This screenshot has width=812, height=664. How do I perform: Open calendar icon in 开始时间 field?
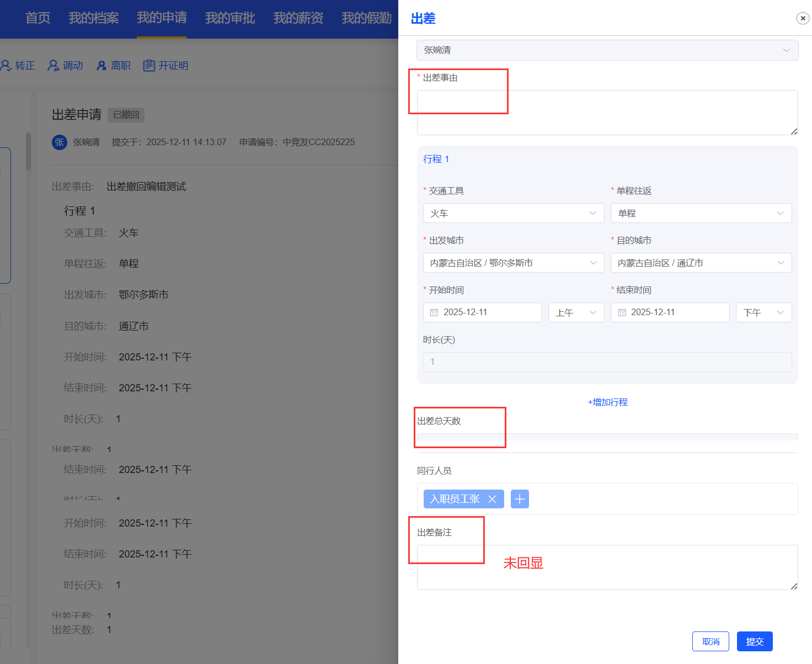(x=434, y=312)
